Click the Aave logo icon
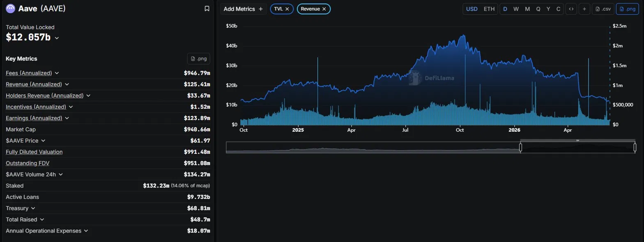644x242 pixels. point(10,9)
